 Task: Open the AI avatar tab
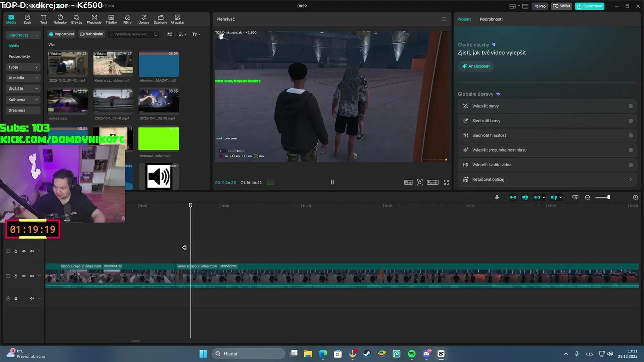point(177,19)
